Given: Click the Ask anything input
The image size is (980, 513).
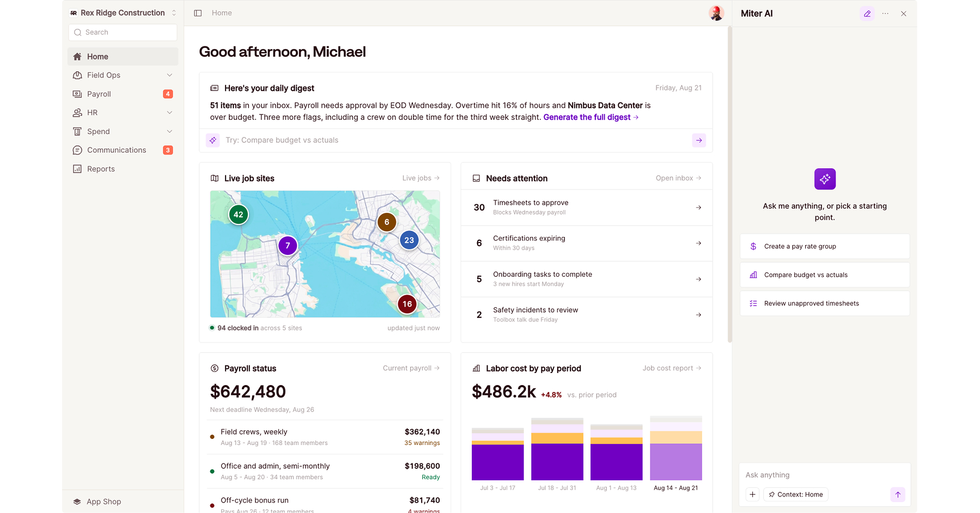Looking at the screenshot, I should coord(825,475).
